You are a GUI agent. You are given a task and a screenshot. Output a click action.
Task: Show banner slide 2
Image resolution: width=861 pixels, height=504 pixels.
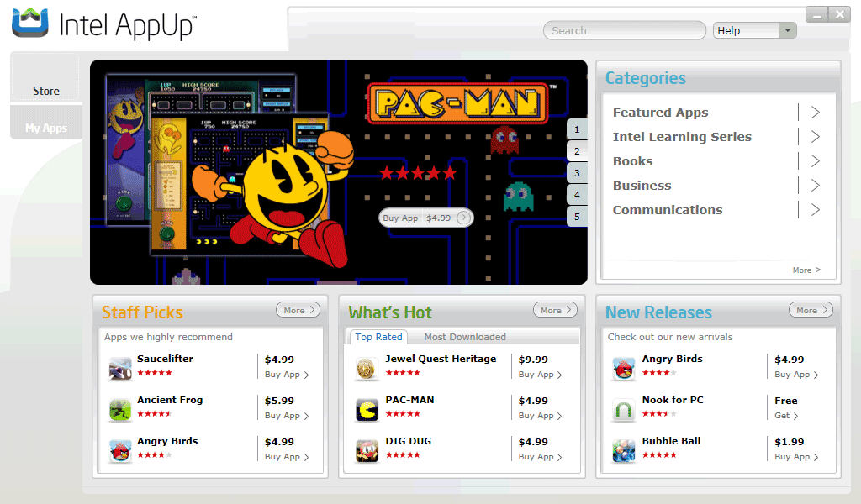tap(577, 151)
